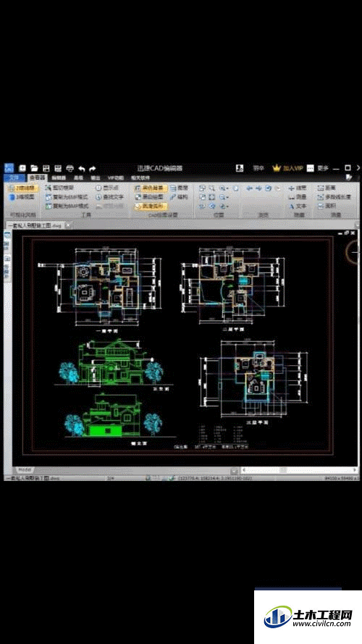Click the horizontal scrollbar below the canvas

click(299, 470)
